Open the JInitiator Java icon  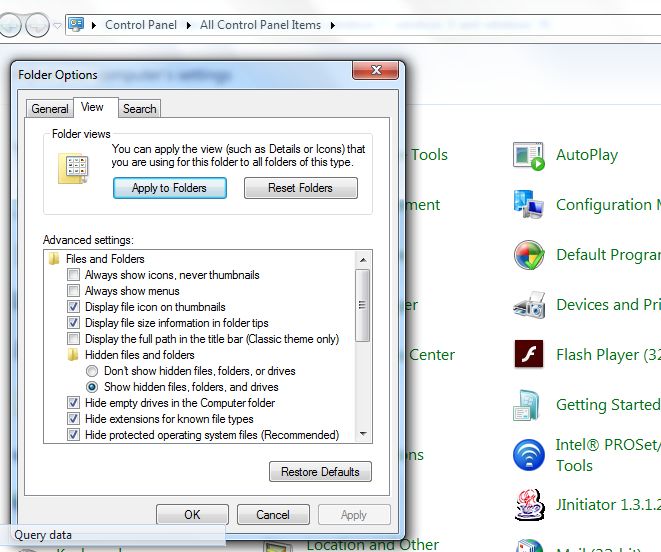(529, 505)
